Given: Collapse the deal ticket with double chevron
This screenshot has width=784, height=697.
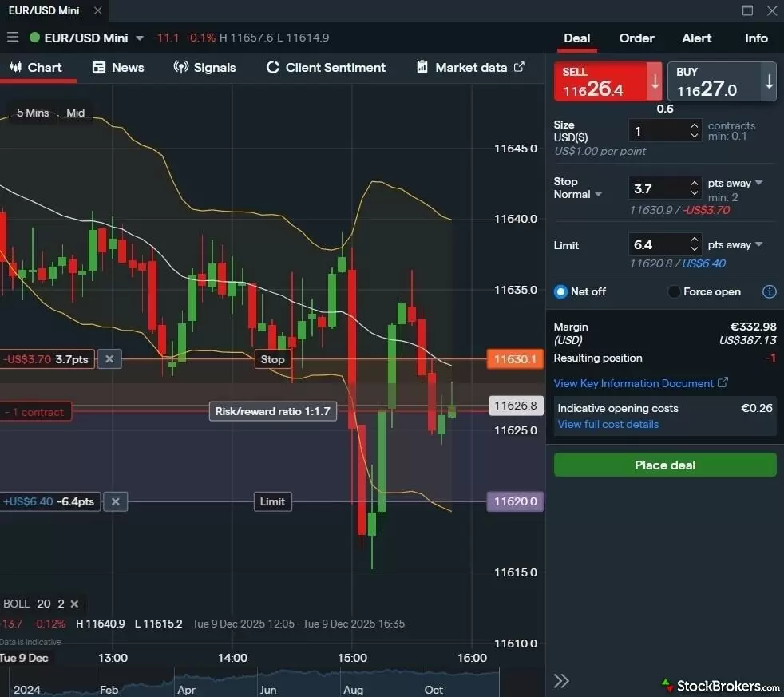Looking at the screenshot, I should click(561, 680).
